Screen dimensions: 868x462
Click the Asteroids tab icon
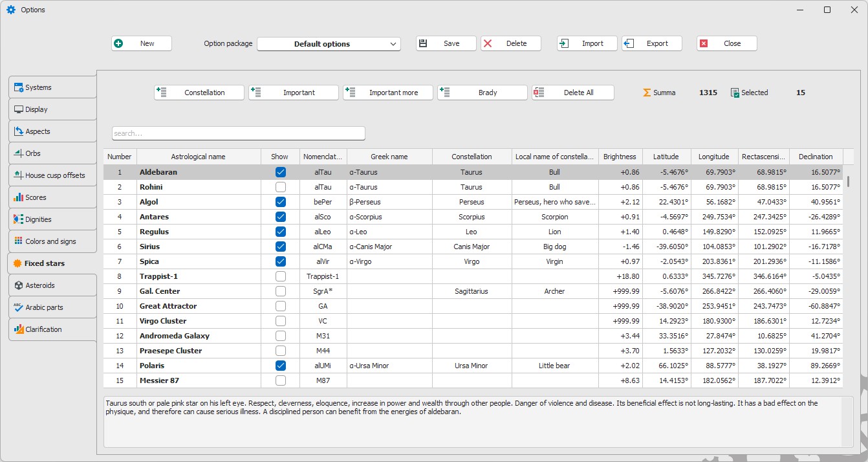pos(19,285)
